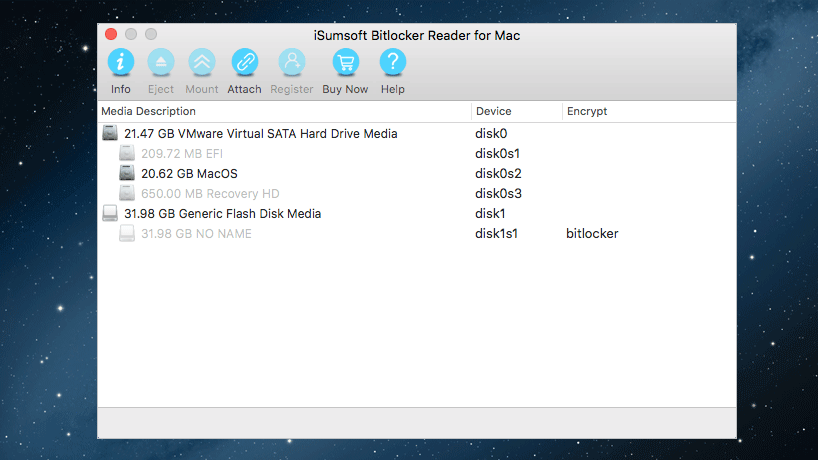Open the Register user icon
Viewport: 818px width, 460px height.
pos(292,63)
